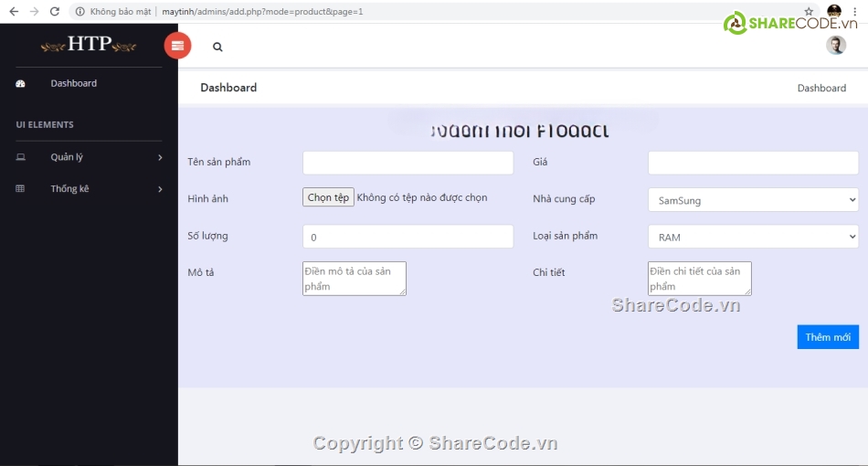
Task: Expand the Thống kê chevron
Action: pos(160,189)
